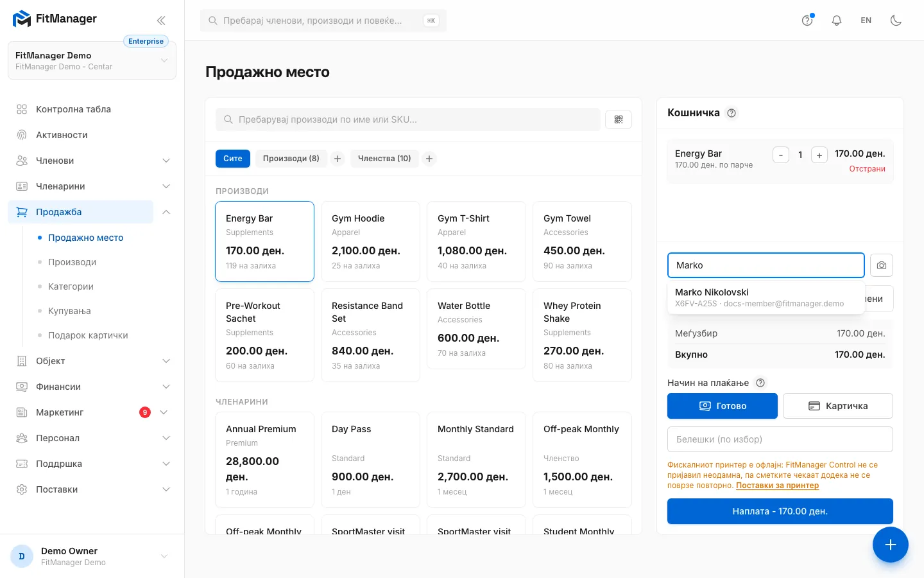924x578 pixels.
Task: Increase Energy Bar quantity with plus
Action: point(819,155)
